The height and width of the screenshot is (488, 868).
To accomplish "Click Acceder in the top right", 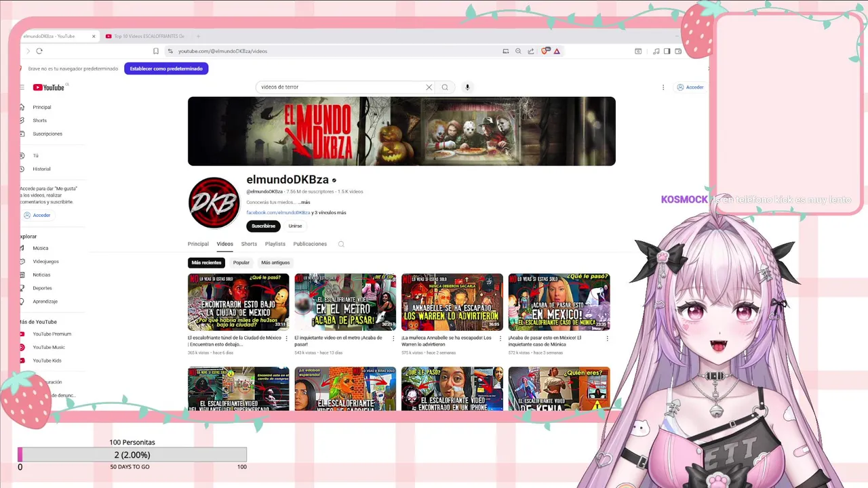I will tap(690, 87).
